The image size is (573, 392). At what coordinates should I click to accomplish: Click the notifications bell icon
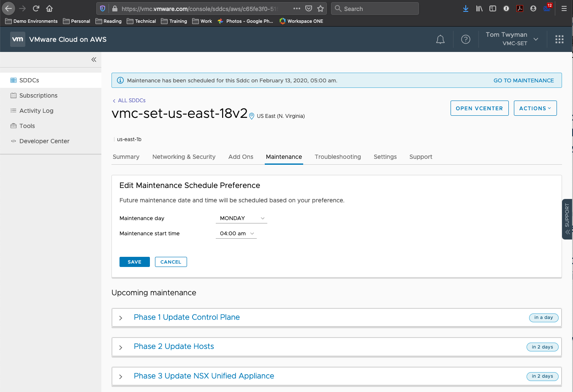(x=440, y=39)
